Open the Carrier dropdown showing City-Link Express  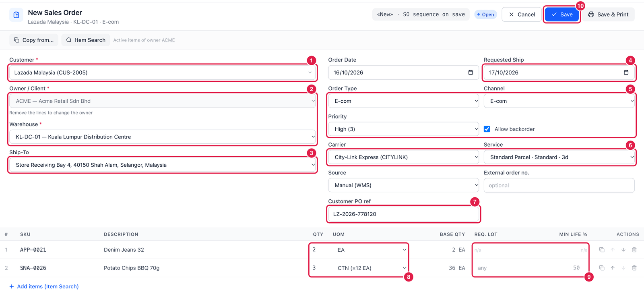(404, 157)
